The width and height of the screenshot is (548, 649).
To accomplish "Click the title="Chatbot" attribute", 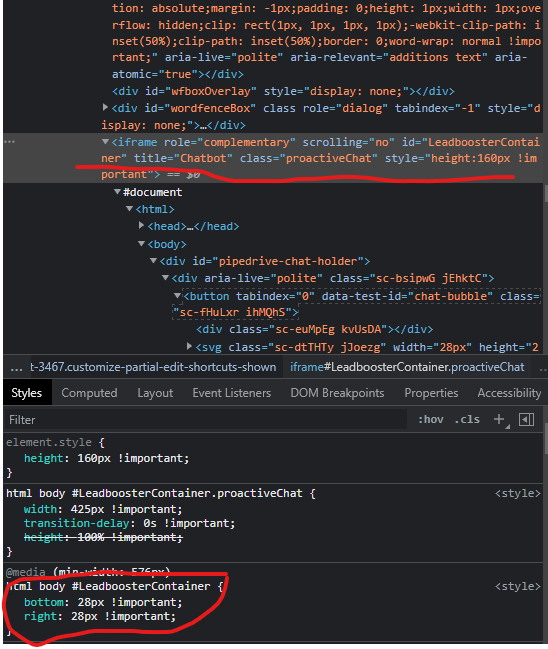I will (183, 158).
